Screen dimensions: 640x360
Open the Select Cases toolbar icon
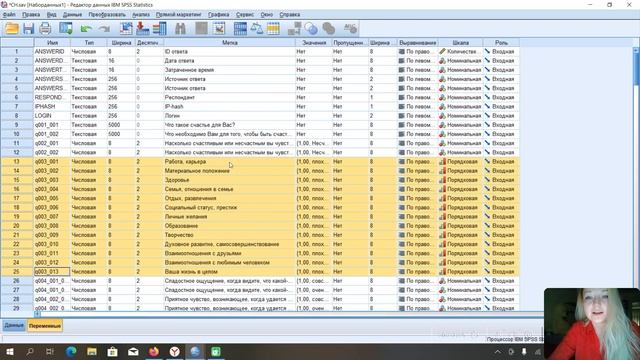pyautogui.click(x=273, y=29)
